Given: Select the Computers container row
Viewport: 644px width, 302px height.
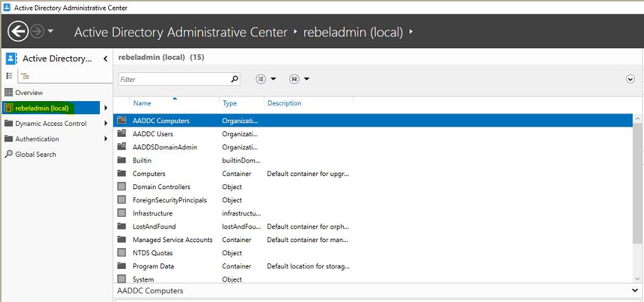Looking at the screenshot, I should pyautogui.click(x=373, y=173).
